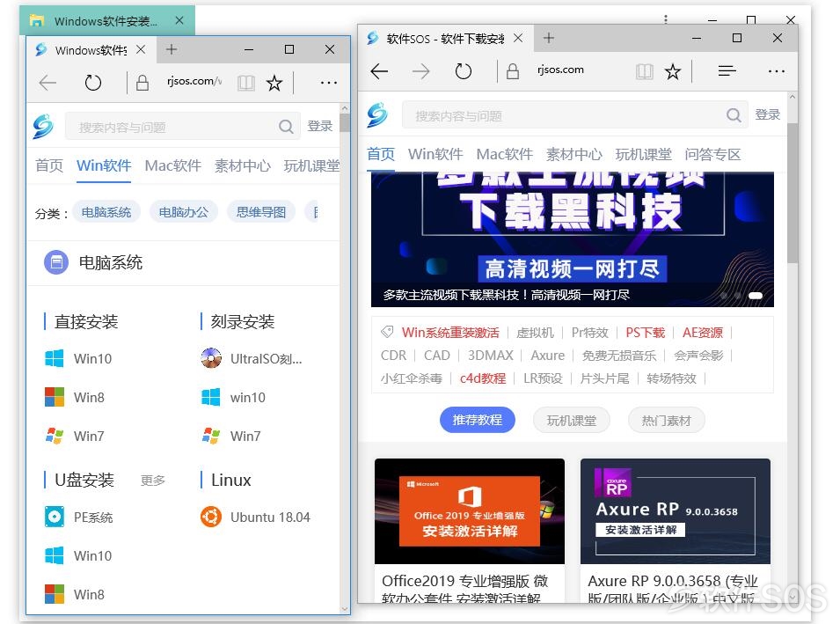
Task: Open the Hub in right Edge window
Action: (727, 70)
